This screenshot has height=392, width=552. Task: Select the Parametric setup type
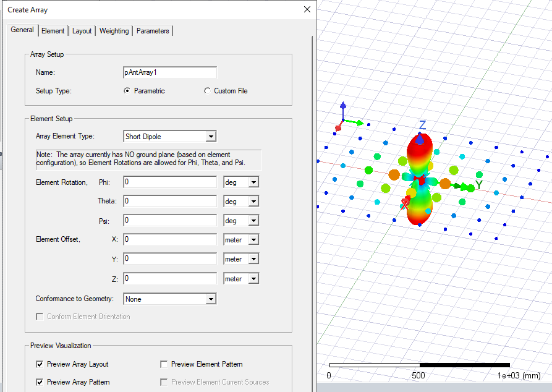click(127, 91)
